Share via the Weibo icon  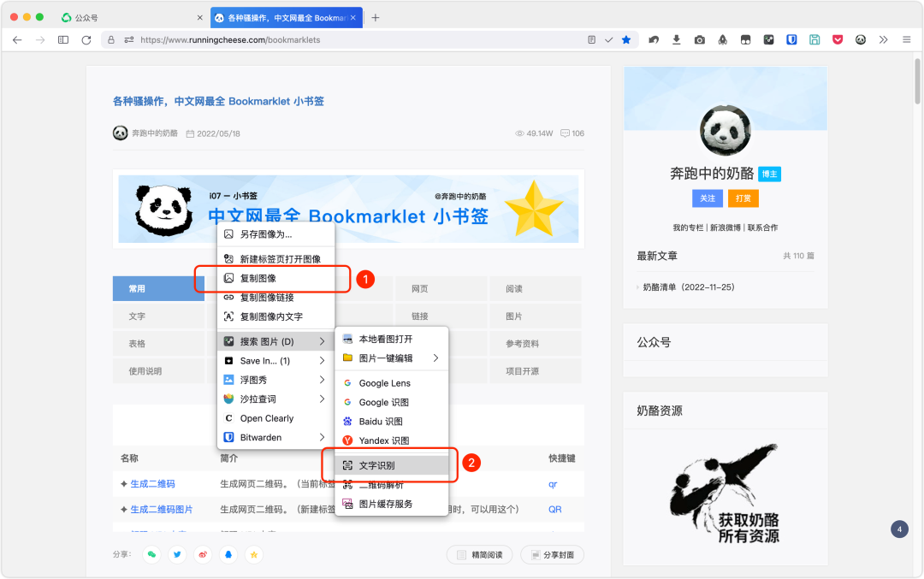pyautogui.click(x=203, y=555)
